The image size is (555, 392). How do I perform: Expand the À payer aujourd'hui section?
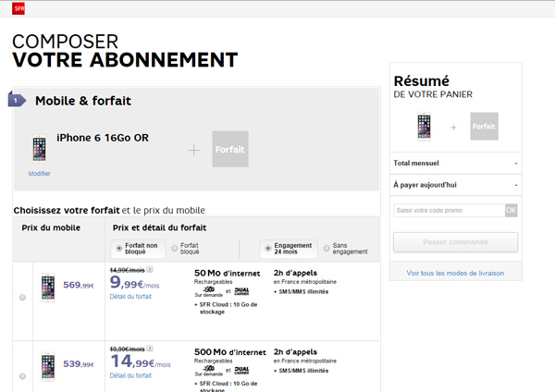click(455, 185)
